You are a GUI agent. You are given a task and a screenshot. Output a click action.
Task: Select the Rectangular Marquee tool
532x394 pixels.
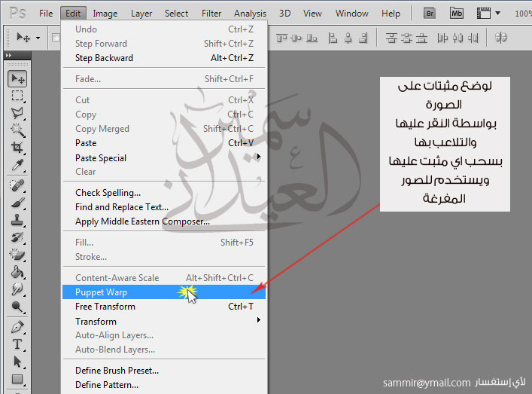17,96
